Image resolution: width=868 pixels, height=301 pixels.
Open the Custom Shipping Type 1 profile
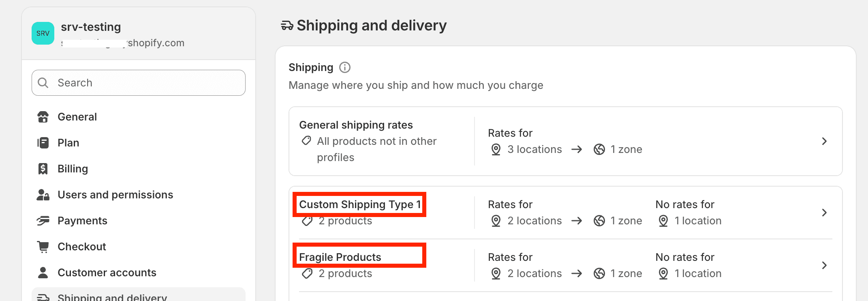tap(360, 204)
